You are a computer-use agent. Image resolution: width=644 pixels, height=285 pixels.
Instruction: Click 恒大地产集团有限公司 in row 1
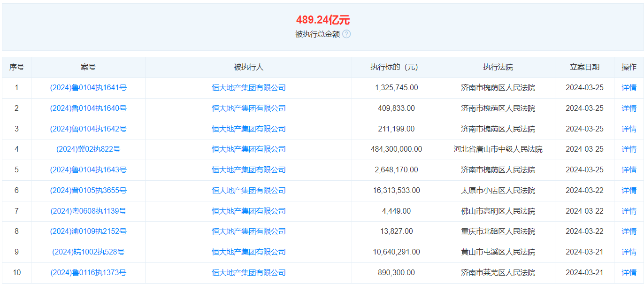(249, 87)
